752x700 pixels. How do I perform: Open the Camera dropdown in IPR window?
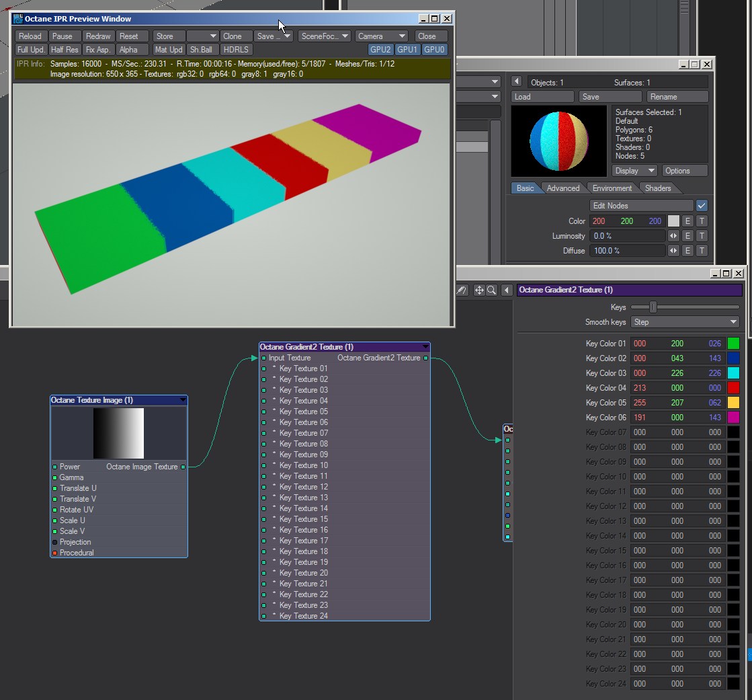(x=381, y=36)
